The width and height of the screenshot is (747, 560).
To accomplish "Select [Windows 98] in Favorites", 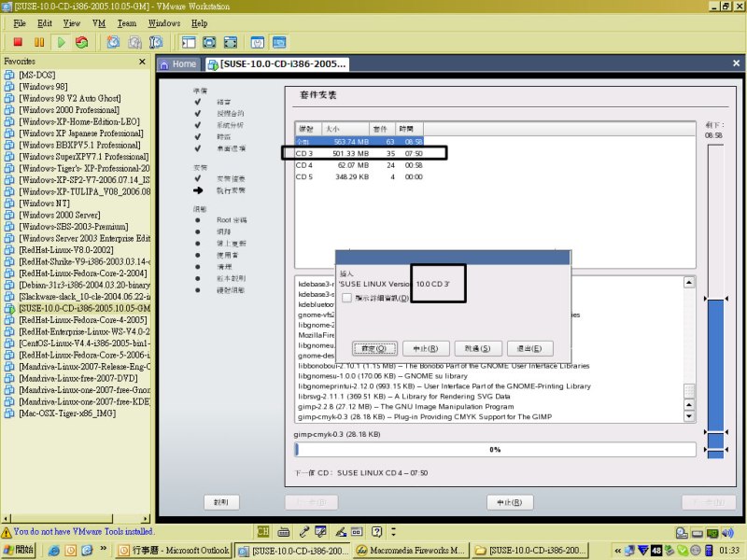I will point(43,87).
